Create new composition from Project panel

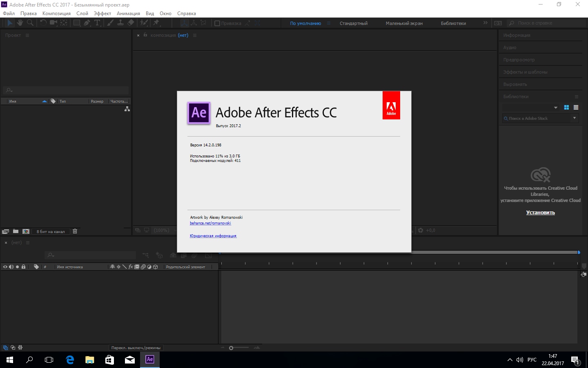26,231
